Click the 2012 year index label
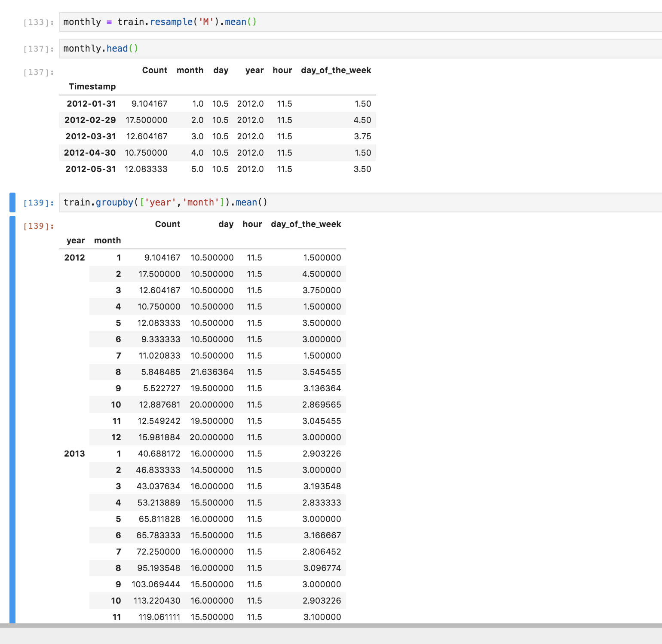This screenshot has height=644, width=662. pyautogui.click(x=74, y=258)
